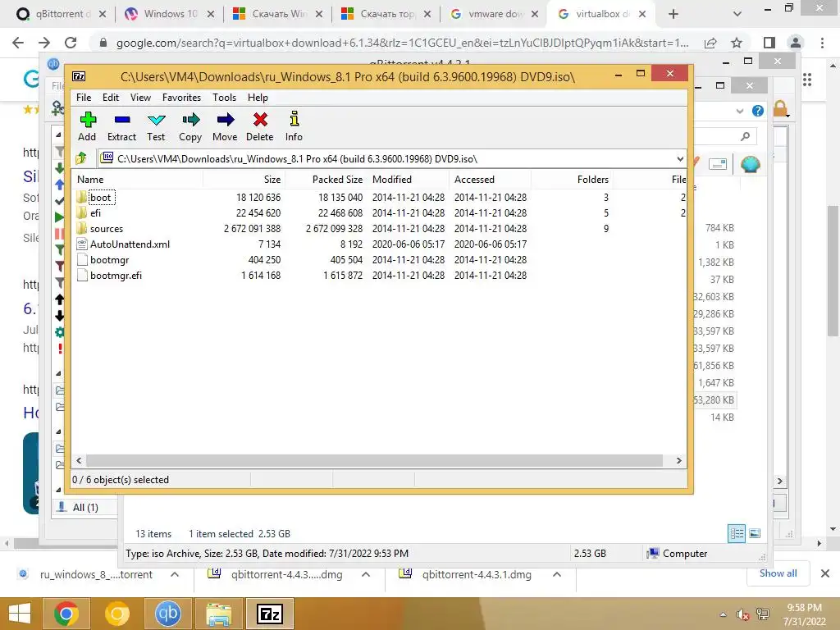840x630 pixels.
Task: Open File Explorer from the taskbar
Action: (219, 614)
